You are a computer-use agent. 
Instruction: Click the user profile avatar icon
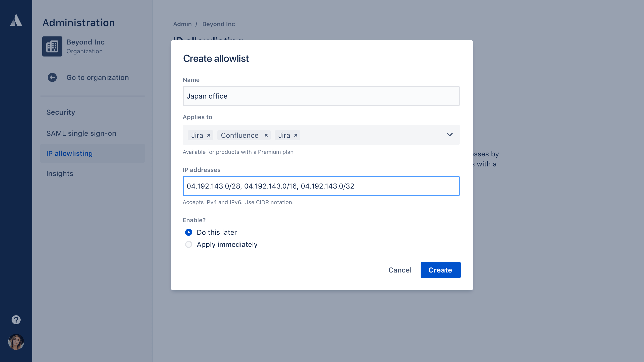(16, 342)
